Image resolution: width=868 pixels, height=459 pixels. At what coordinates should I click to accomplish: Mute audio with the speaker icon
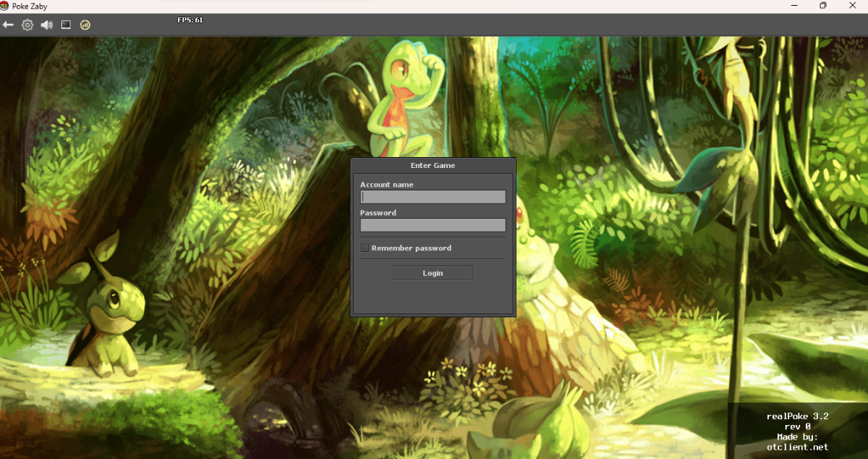tap(46, 25)
